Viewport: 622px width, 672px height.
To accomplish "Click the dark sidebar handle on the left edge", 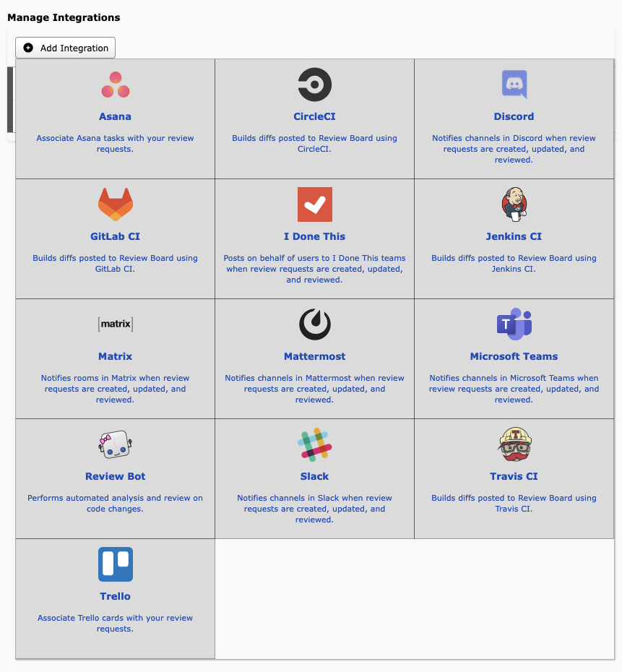I will click(10, 100).
